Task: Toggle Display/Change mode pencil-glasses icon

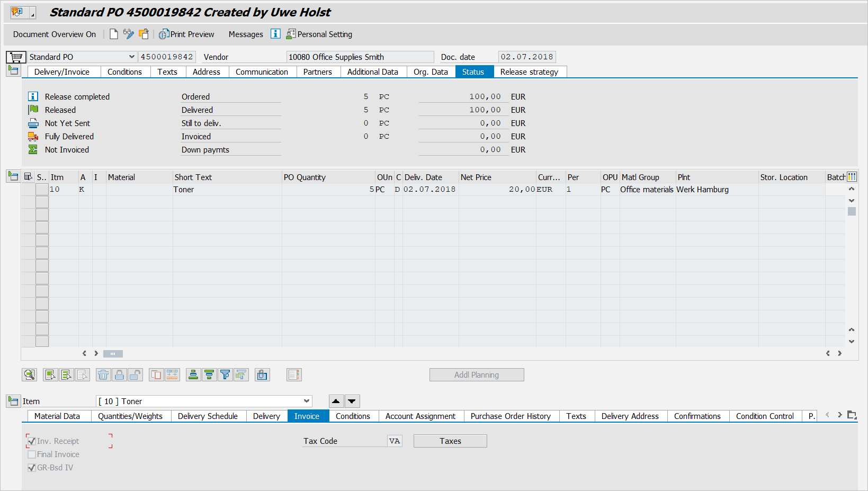Action: [x=128, y=34]
